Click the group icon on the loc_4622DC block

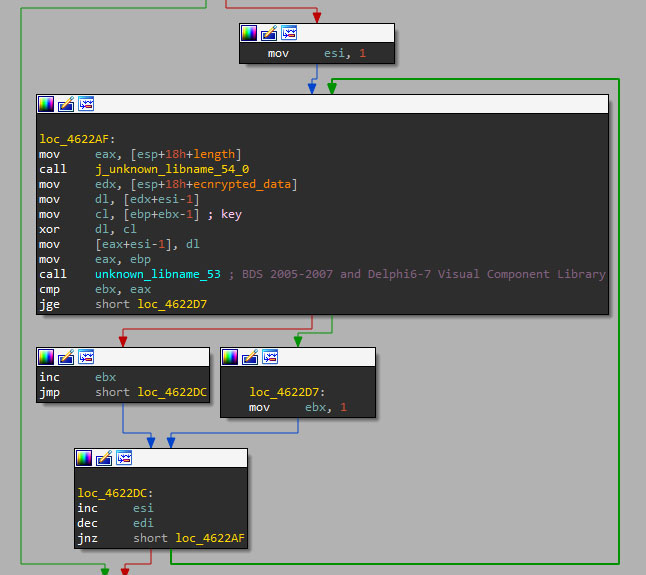pyautogui.click(x=124, y=458)
